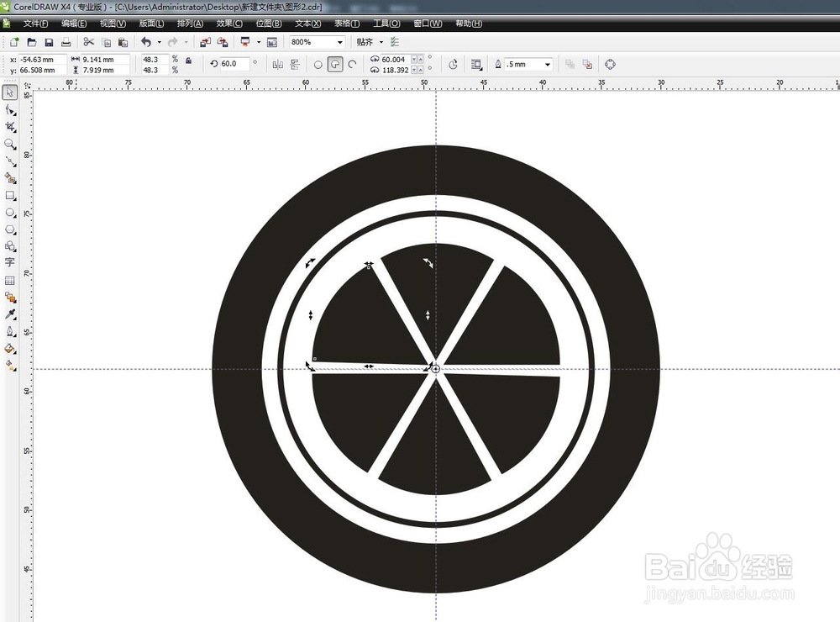Switch shape type to Ellipse

[318, 65]
